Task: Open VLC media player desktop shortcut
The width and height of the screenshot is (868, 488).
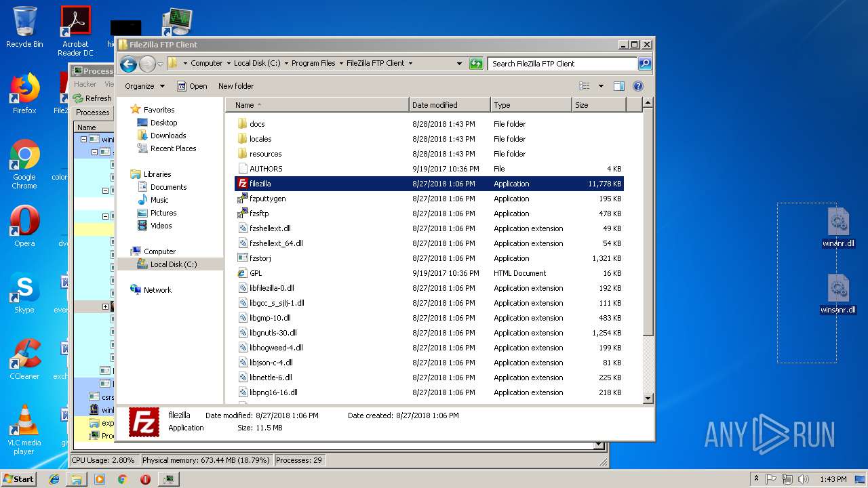Action: tap(24, 430)
